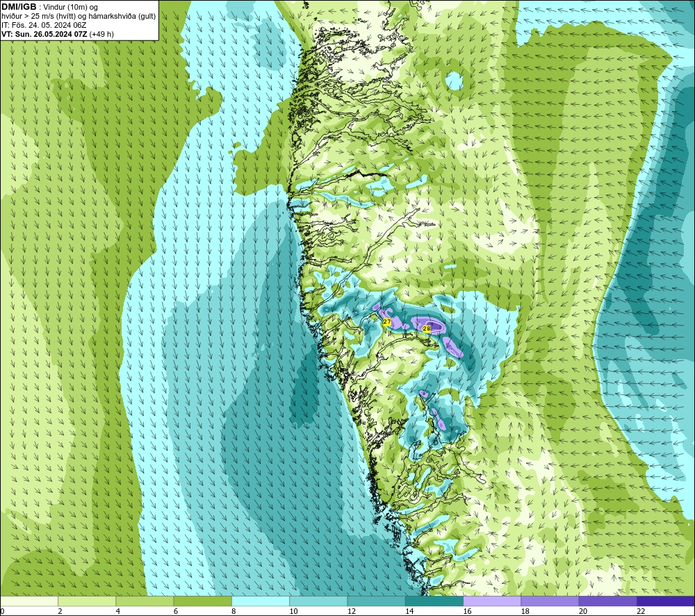The image size is (695, 616).
Task: Click the legend value '4'
Action: click(118, 611)
